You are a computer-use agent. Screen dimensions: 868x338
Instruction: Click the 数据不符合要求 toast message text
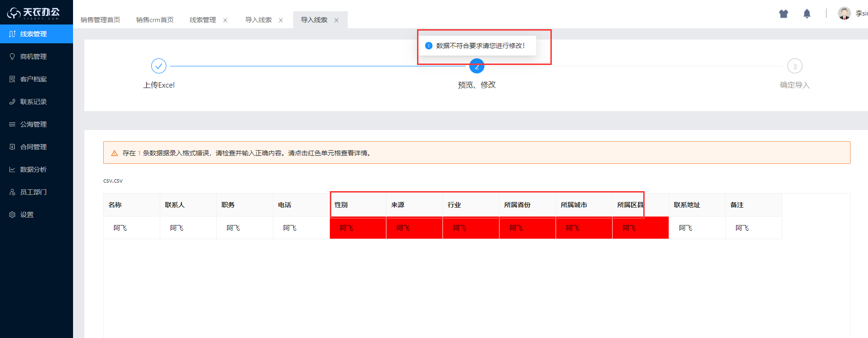(481, 46)
